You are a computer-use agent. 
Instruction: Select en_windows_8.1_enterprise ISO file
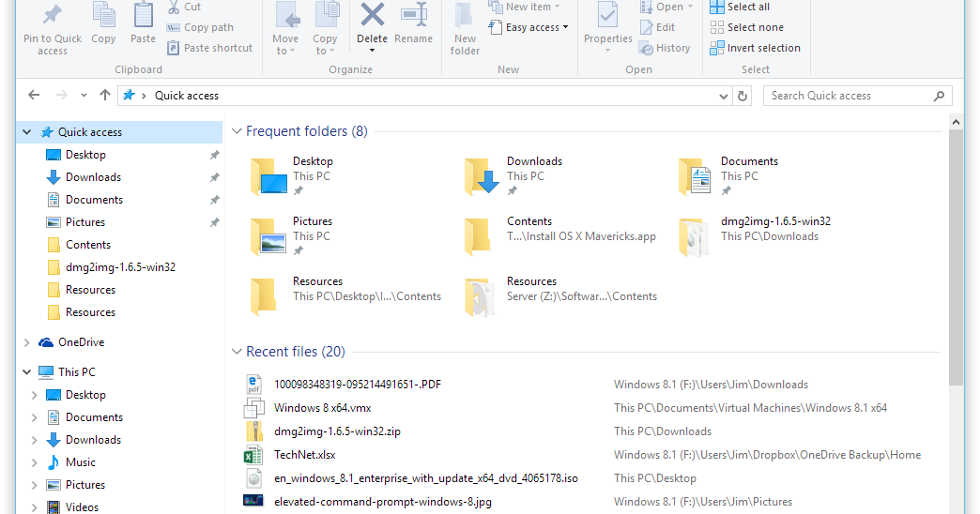(425, 478)
